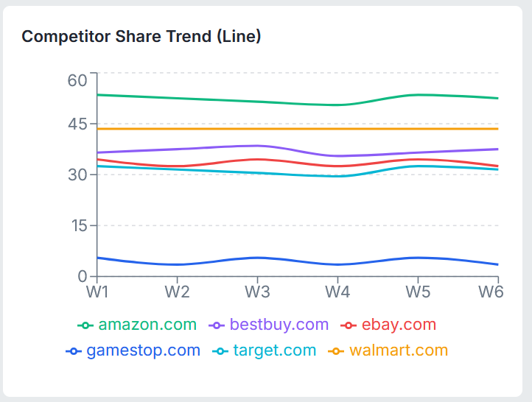Click the W6 x-axis tick label
This screenshot has width=532, height=402.
coord(491,291)
